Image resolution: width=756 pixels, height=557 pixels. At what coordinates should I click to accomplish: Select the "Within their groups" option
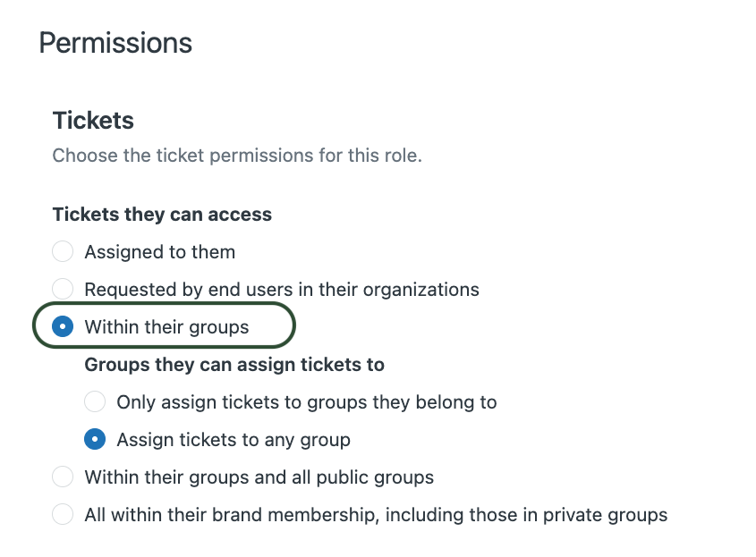pyautogui.click(x=62, y=326)
